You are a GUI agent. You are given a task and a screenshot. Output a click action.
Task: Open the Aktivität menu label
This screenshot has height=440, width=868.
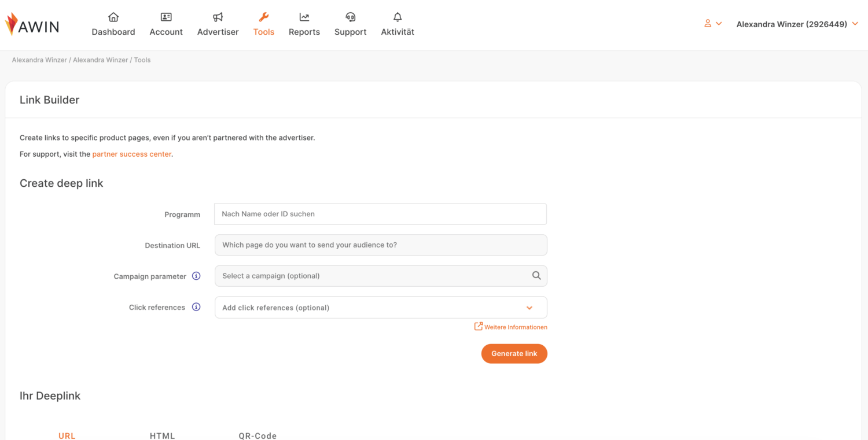point(398,32)
